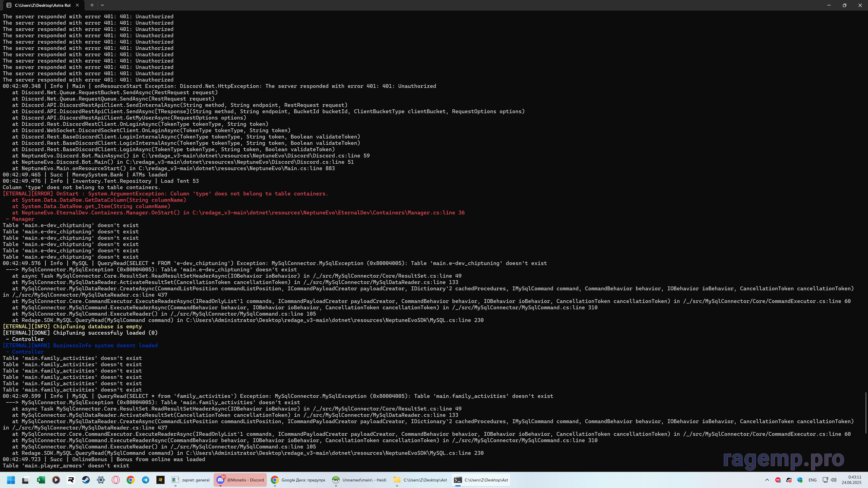Open Windows Security shield tray icon
Image resolution: width=868 pixels, height=488 pixels.
pyautogui.click(x=800, y=480)
